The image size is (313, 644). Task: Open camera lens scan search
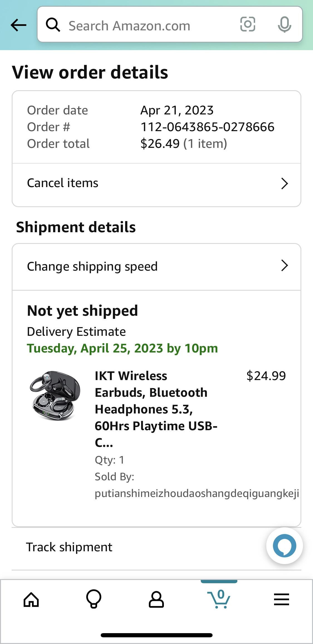(247, 24)
